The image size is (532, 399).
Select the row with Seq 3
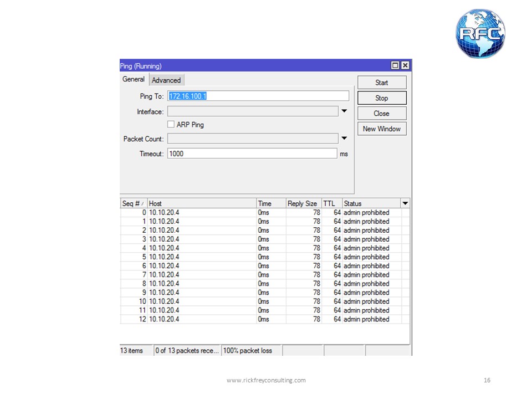[265, 239]
